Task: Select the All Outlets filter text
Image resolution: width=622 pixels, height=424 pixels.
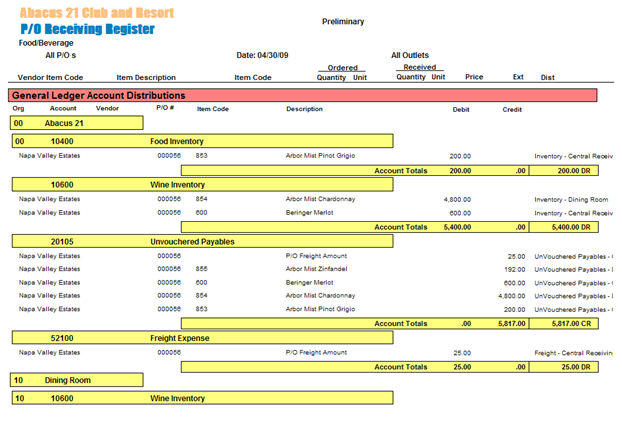Action: coord(416,55)
